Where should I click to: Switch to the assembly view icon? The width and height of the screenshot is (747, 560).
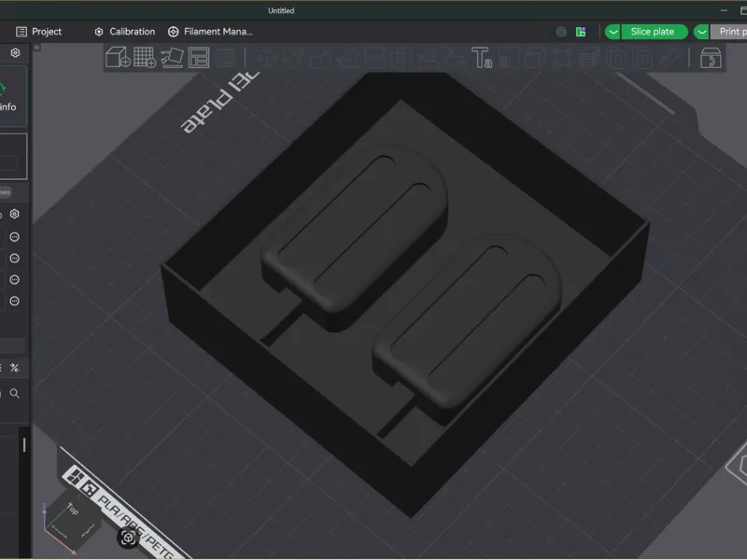click(711, 59)
